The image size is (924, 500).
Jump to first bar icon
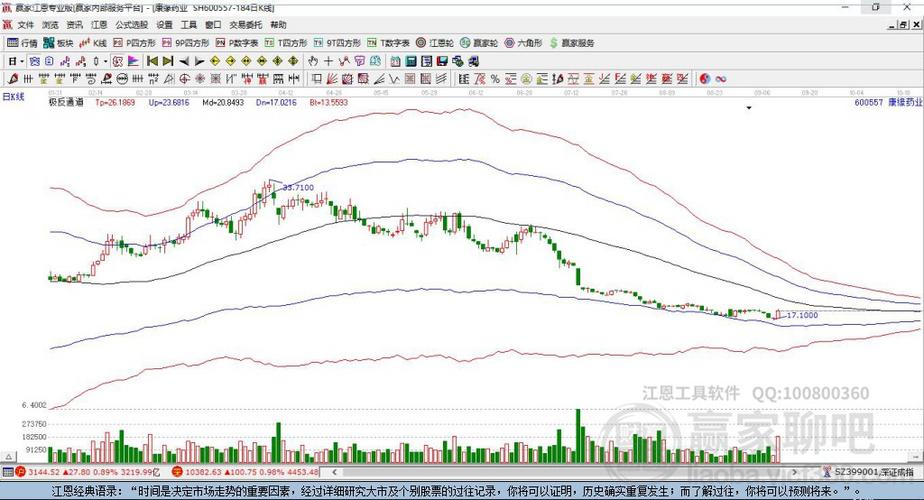point(153,61)
